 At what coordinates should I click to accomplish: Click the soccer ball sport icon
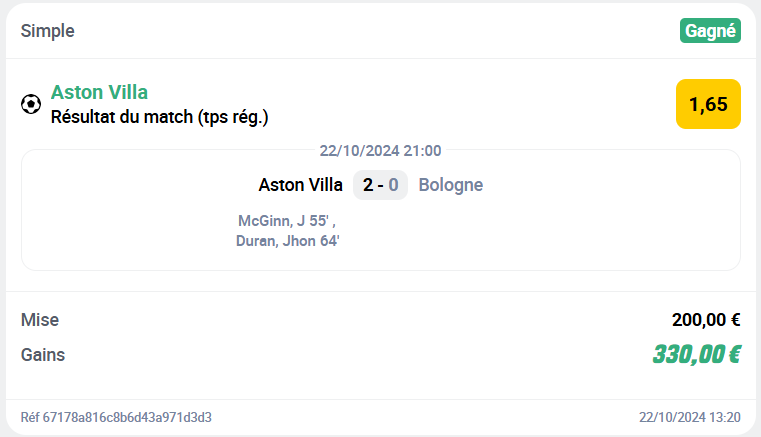31,104
